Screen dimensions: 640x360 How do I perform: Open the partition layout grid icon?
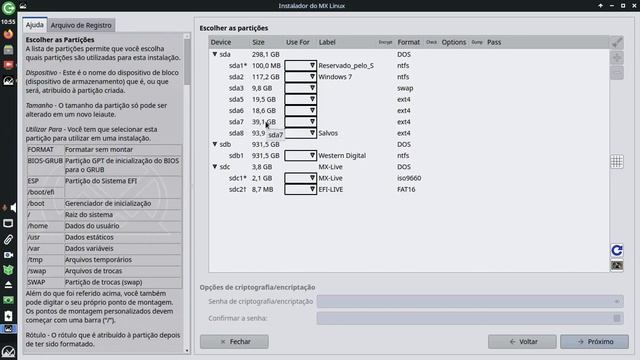pos(617,162)
